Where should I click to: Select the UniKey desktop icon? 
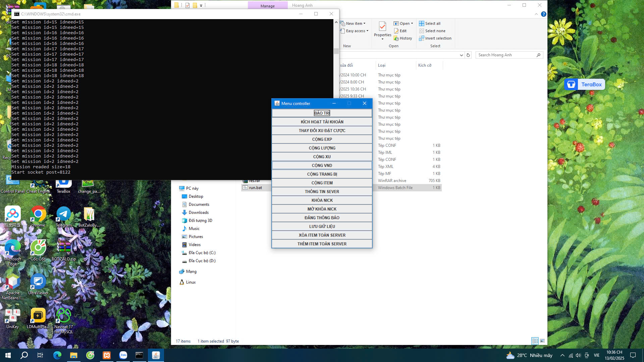(12, 318)
